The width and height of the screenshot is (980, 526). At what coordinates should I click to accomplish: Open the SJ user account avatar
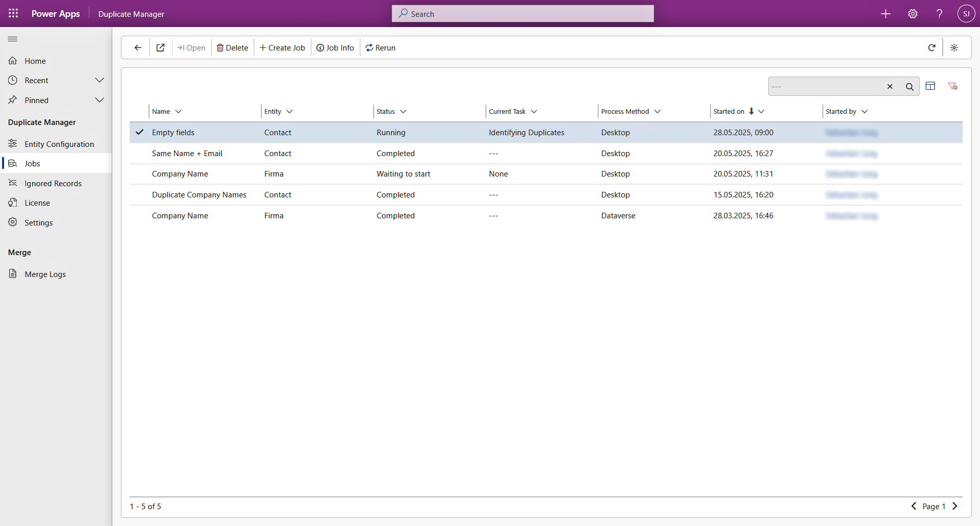[x=966, y=14]
